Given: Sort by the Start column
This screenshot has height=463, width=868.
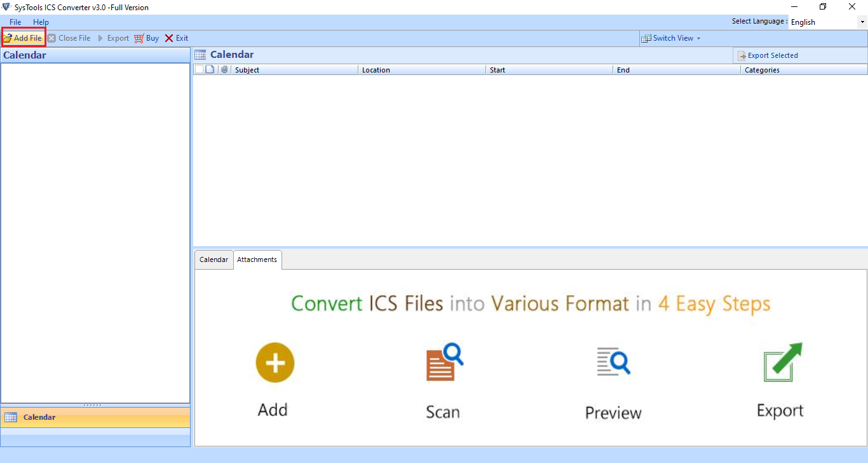Looking at the screenshot, I should [x=550, y=70].
